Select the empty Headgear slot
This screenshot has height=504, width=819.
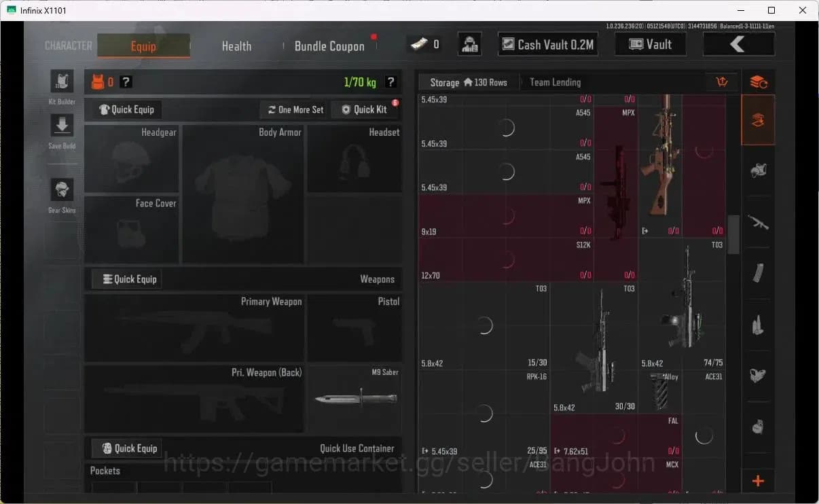132,158
